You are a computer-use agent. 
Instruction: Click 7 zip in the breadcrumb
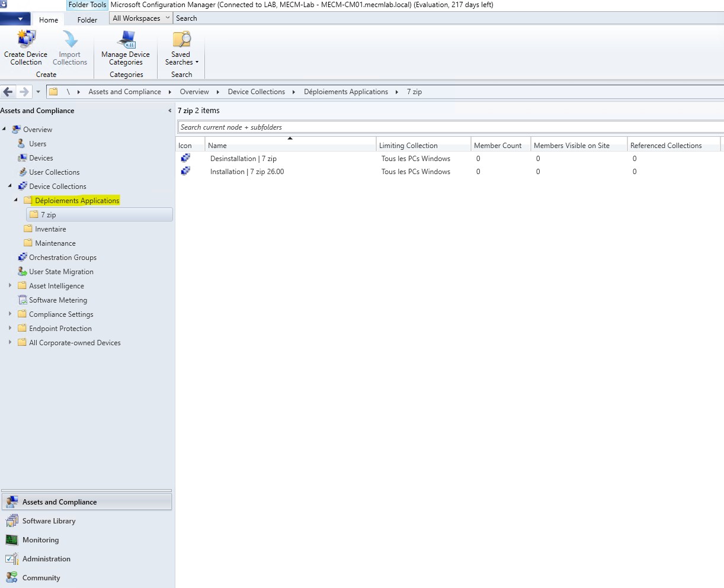414,92
